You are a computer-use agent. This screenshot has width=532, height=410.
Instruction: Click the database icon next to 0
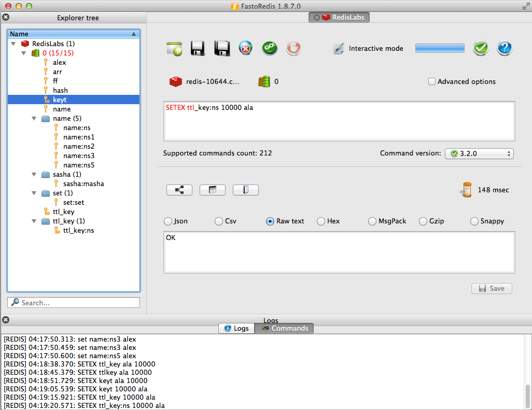click(264, 81)
